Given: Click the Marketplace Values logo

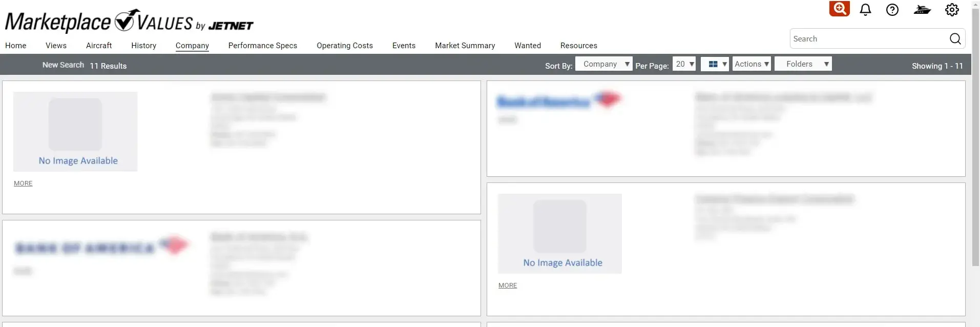Looking at the screenshot, I should pyautogui.click(x=129, y=22).
